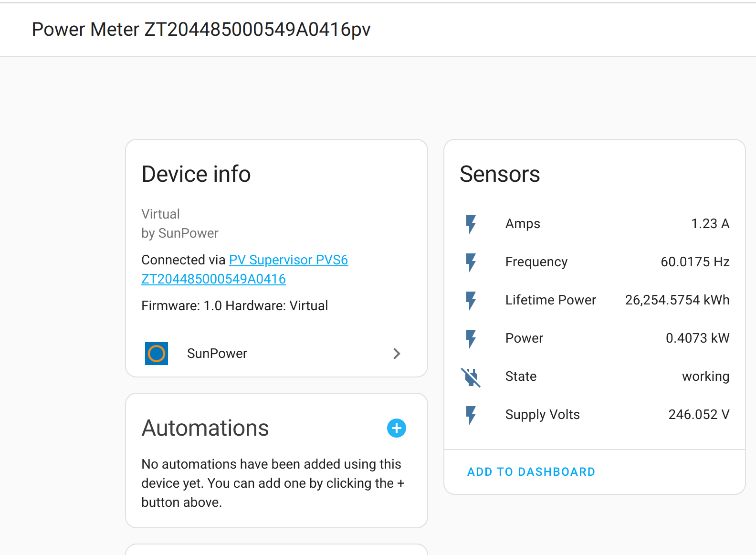Open the Lifetime Power sensor entry
This screenshot has height=555, width=756.
pos(595,300)
